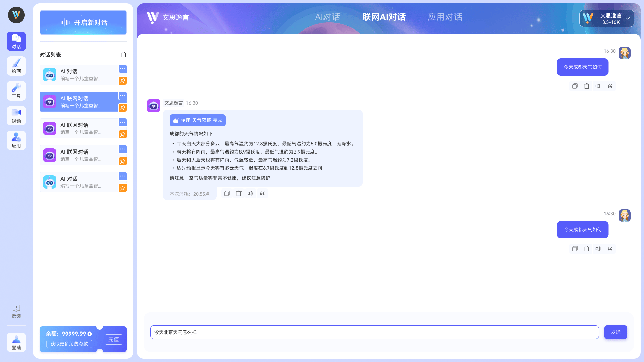Viewport: 644px width, 362px height.
Task: Switch to the AI对话 tab
Action: pyautogui.click(x=328, y=17)
